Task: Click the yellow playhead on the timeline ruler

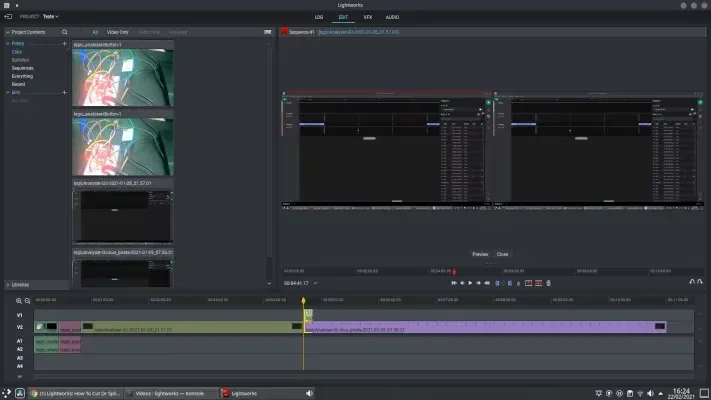Action: [x=303, y=301]
